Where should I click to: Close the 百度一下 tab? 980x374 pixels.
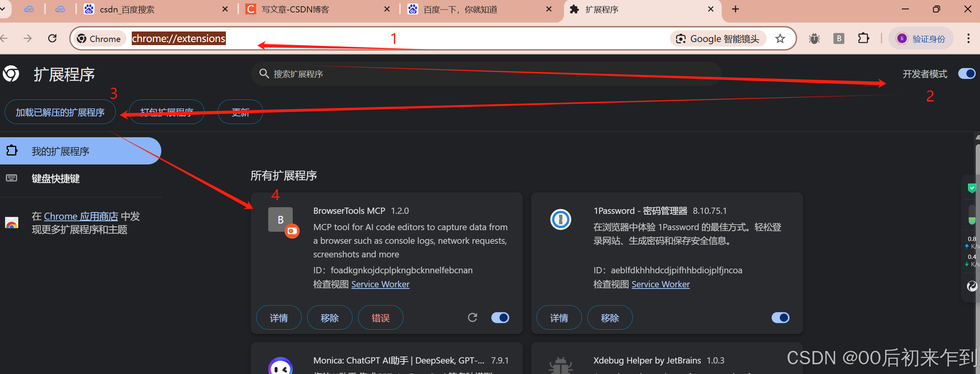[549, 9]
